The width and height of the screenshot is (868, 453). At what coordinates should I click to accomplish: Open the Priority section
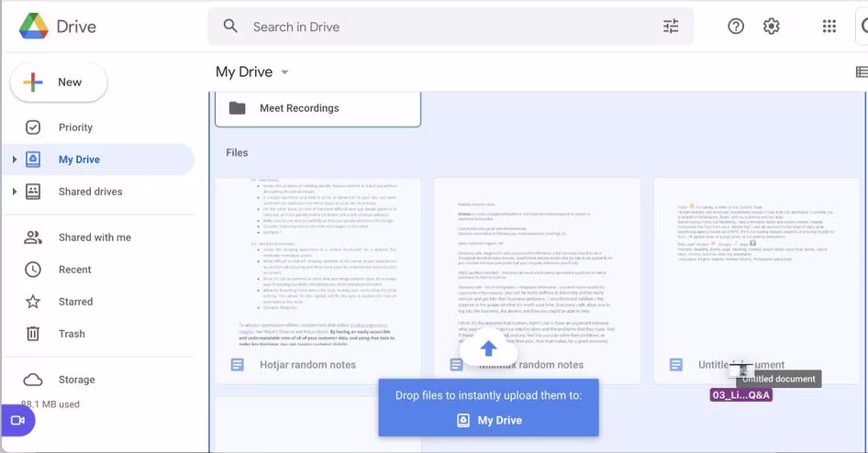click(x=98, y=127)
